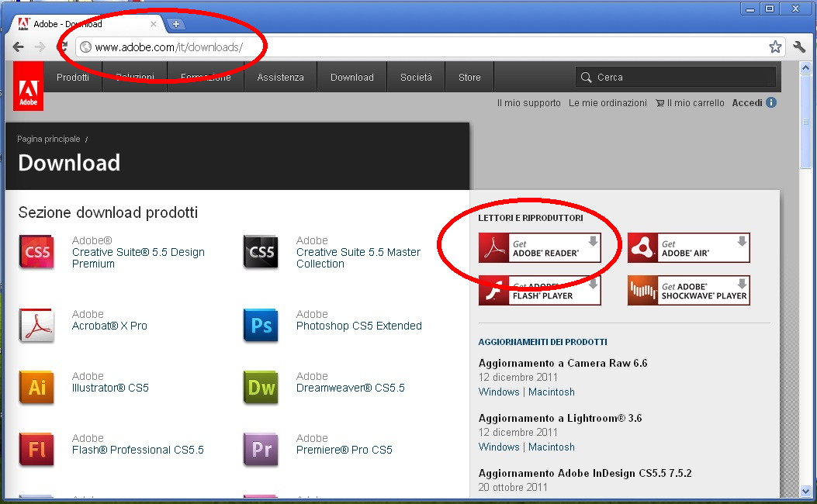Open the Chrome wrench settings menu

tap(798, 47)
